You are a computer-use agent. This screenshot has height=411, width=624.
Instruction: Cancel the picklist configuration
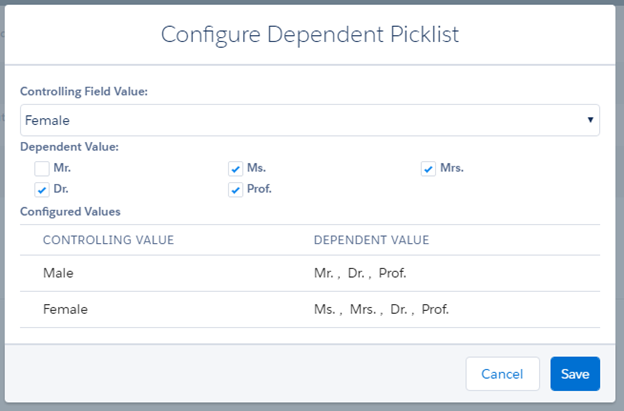(502, 373)
